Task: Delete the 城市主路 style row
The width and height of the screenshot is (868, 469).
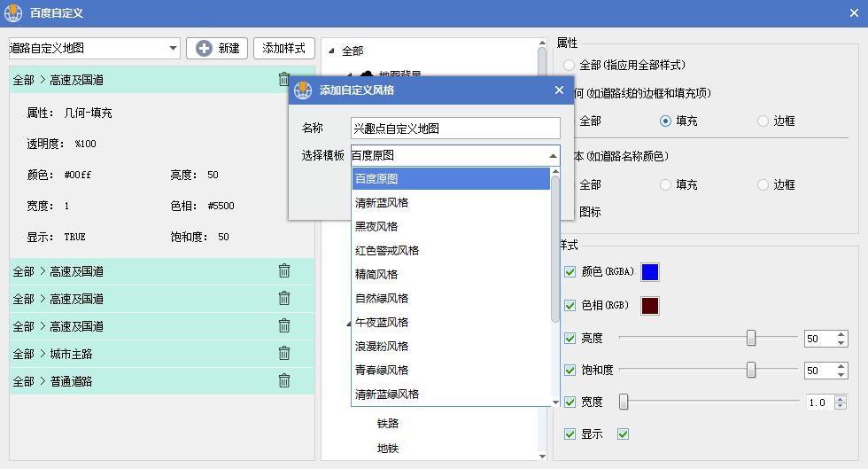Action: pyautogui.click(x=284, y=353)
